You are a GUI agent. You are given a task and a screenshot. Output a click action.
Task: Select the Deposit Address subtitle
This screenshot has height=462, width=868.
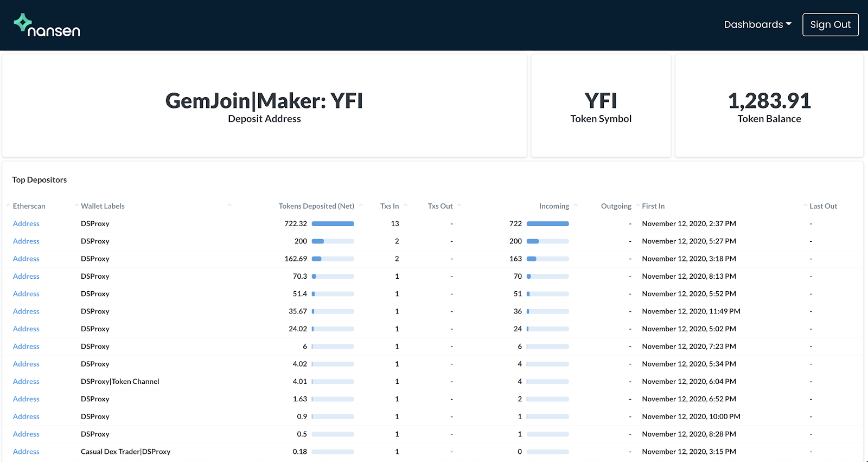coord(264,119)
